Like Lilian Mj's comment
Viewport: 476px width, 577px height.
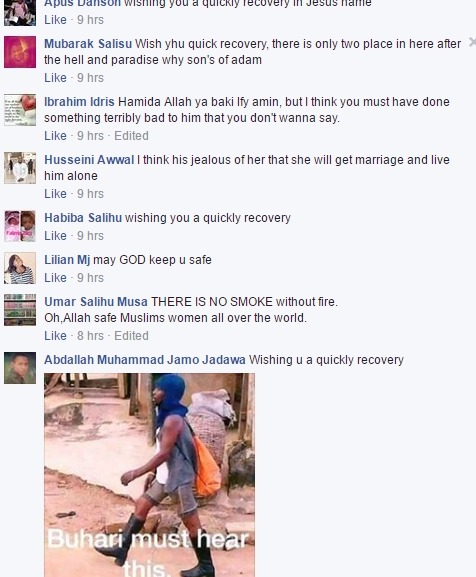click(x=55, y=277)
